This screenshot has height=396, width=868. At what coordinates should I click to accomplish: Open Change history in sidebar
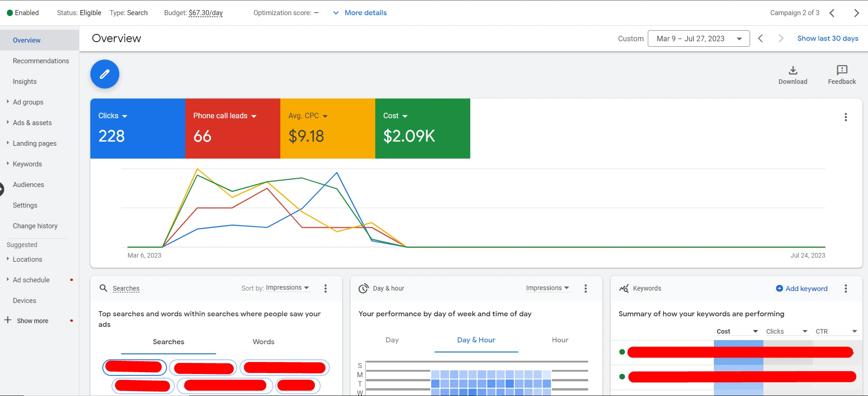[x=35, y=226]
